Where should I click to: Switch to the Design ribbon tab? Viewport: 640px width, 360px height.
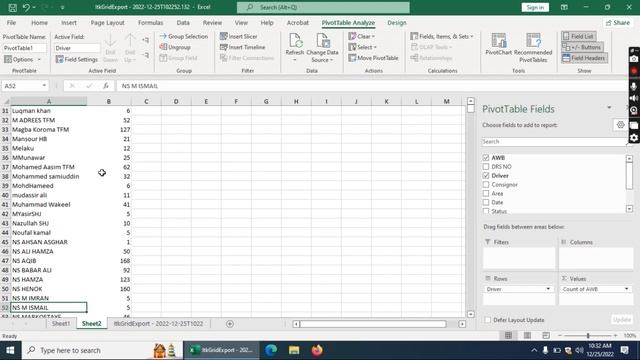coord(397,23)
